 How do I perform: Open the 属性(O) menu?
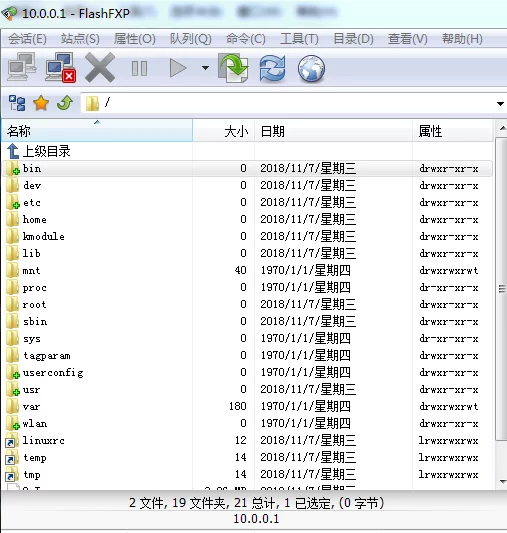tap(135, 39)
